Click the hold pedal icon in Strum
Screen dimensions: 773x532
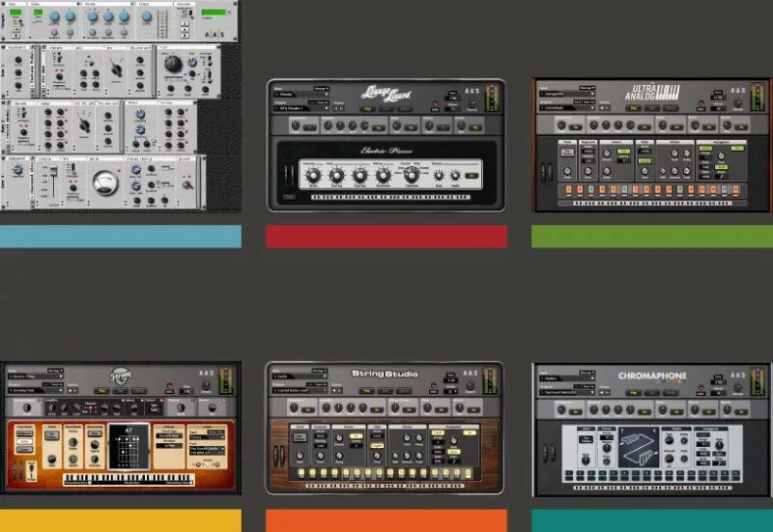(32, 471)
